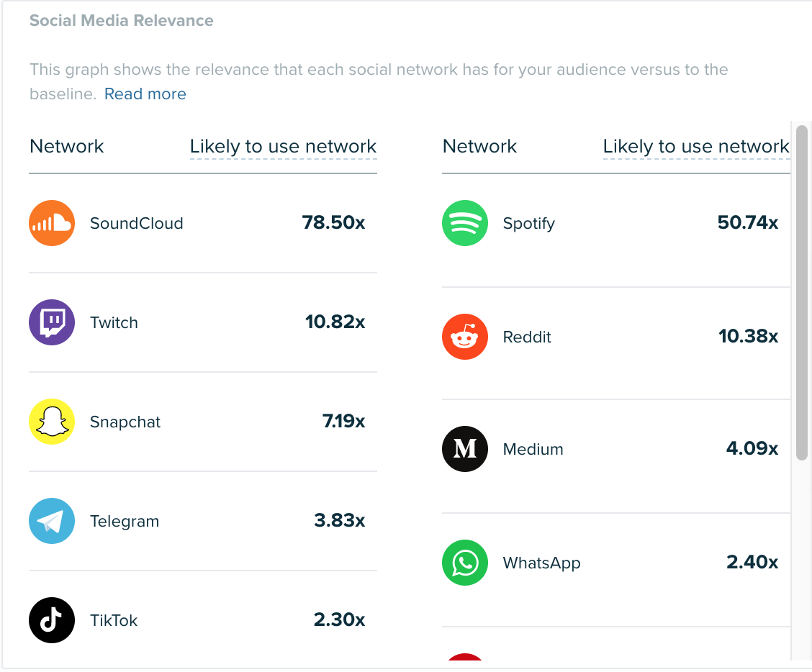Click the green WhatsApp phone icon
This screenshot has width=812, height=672.
(465, 563)
